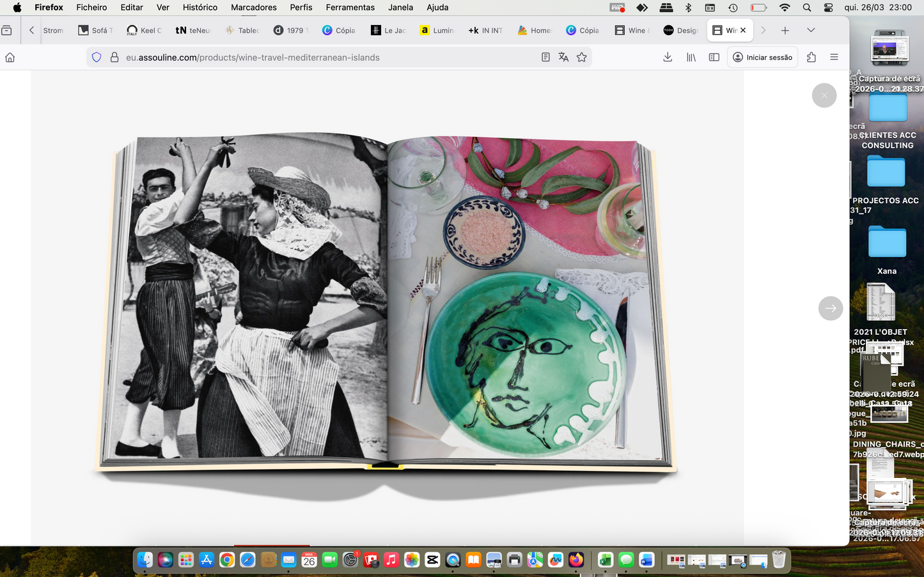The height and width of the screenshot is (577, 924).
Task: Open Mail from the Dock
Action: (288, 560)
